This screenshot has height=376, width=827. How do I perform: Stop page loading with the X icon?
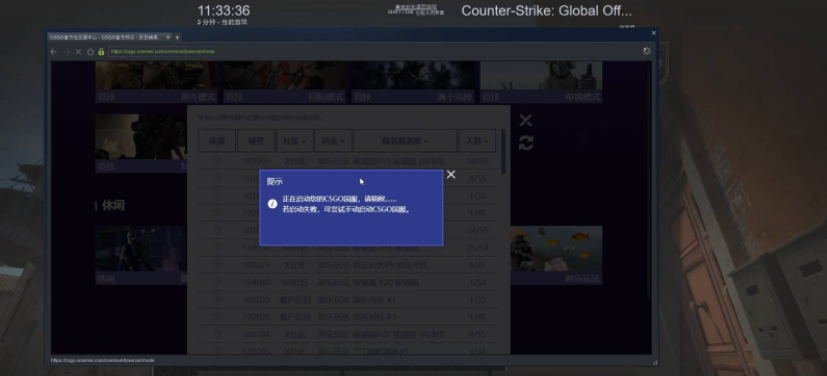[79, 52]
